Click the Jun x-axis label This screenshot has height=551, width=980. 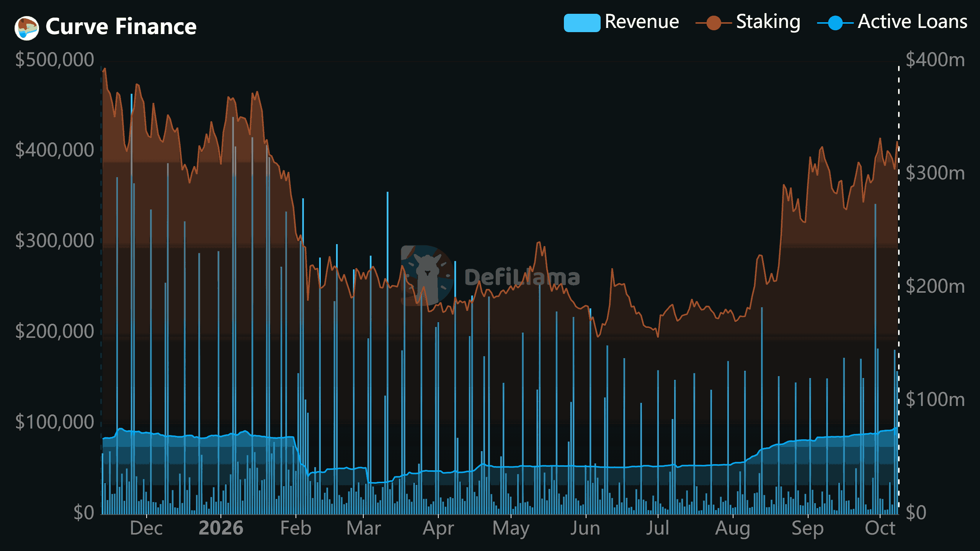[x=585, y=528]
